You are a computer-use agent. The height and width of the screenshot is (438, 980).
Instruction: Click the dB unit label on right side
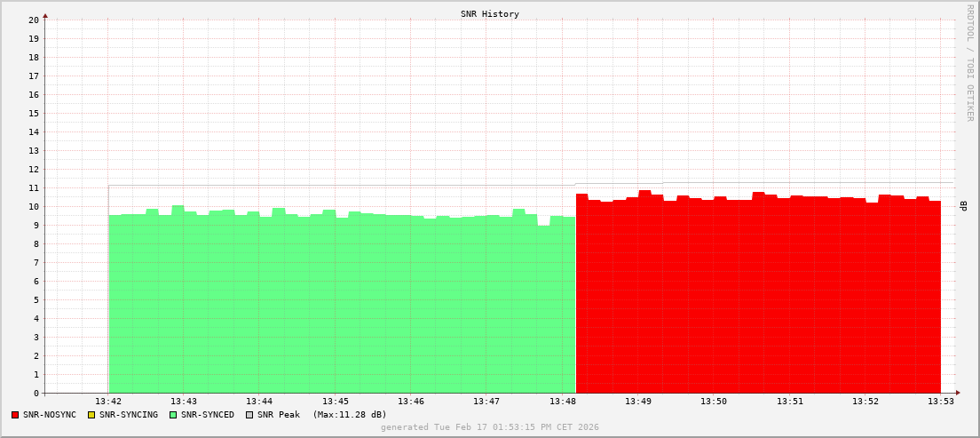[x=964, y=206]
